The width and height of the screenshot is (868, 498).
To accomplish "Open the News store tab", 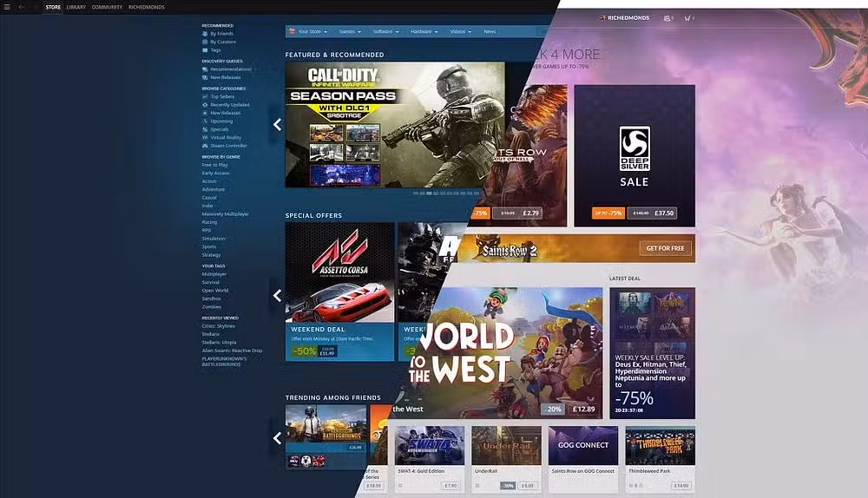I will click(x=490, y=31).
